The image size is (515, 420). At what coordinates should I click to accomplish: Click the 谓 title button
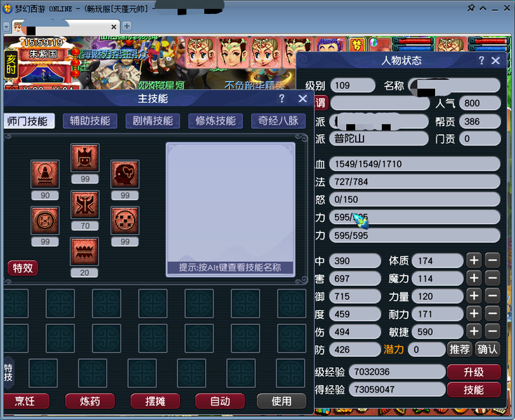point(321,103)
